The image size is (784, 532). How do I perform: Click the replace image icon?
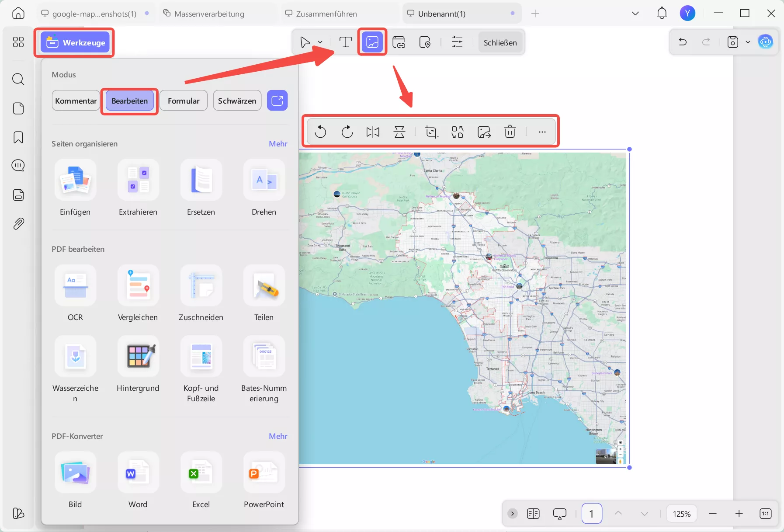tap(458, 132)
